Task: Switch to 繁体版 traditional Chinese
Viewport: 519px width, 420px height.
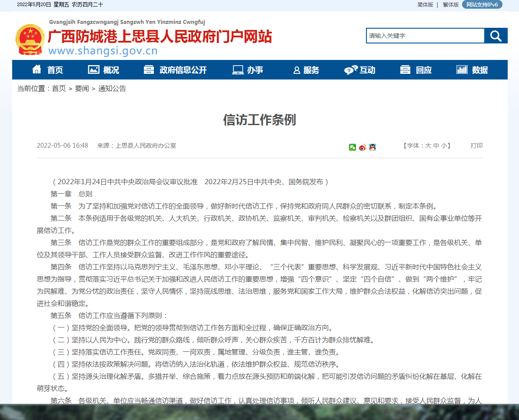Action: click(451, 5)
